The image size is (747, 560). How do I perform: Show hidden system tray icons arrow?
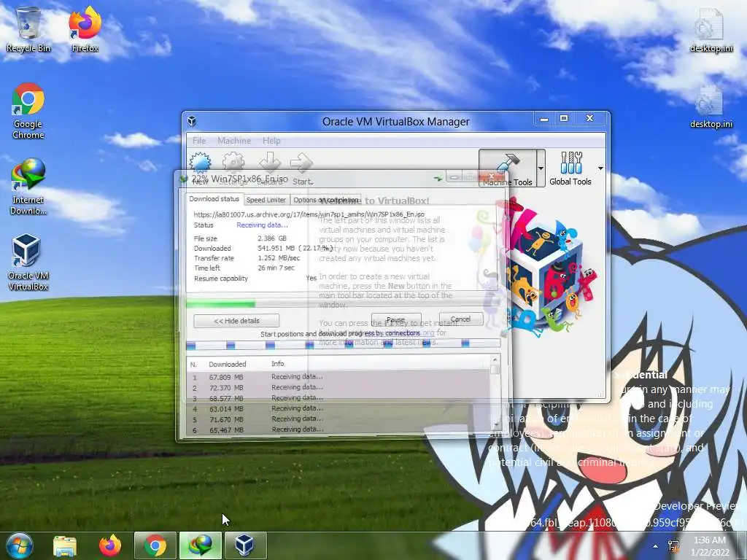click(x=656, y=547)
